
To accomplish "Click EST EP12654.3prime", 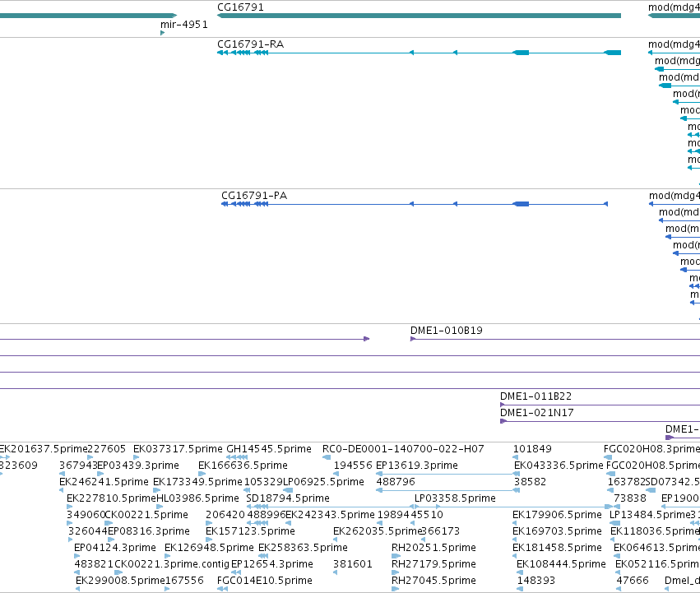I will [272, 564].
